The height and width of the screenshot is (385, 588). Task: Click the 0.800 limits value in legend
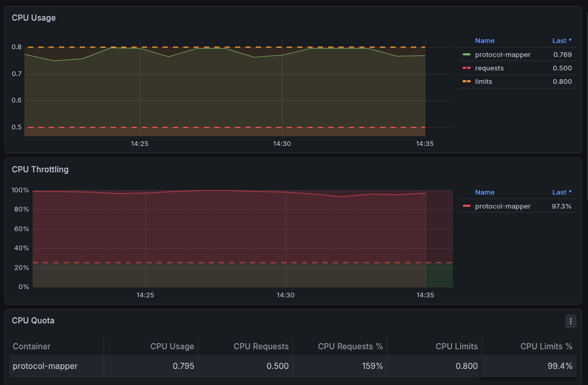[x=562, y=82]
